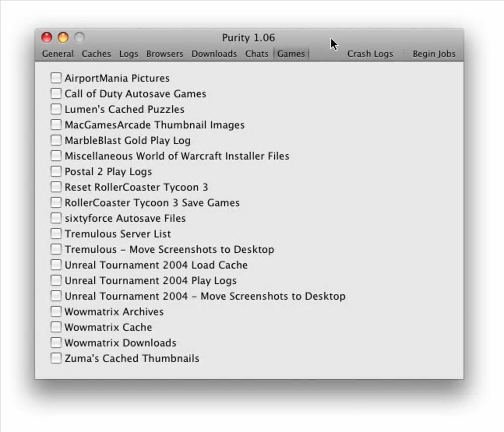This screenshot has width=504, height=432.
Task: Click the Begin Jobs toolbar button
Action: point(434,54)
